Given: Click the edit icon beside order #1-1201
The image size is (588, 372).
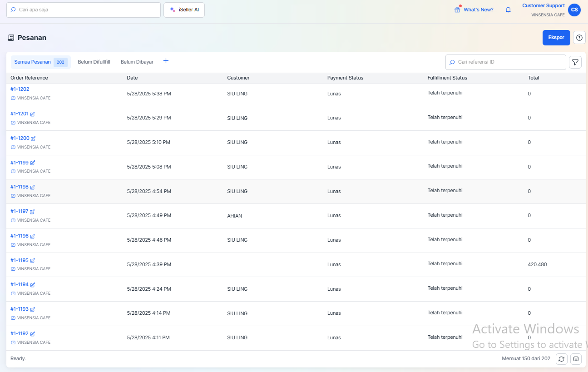Looking at the screenshot, I should click(x=33, y=114).
